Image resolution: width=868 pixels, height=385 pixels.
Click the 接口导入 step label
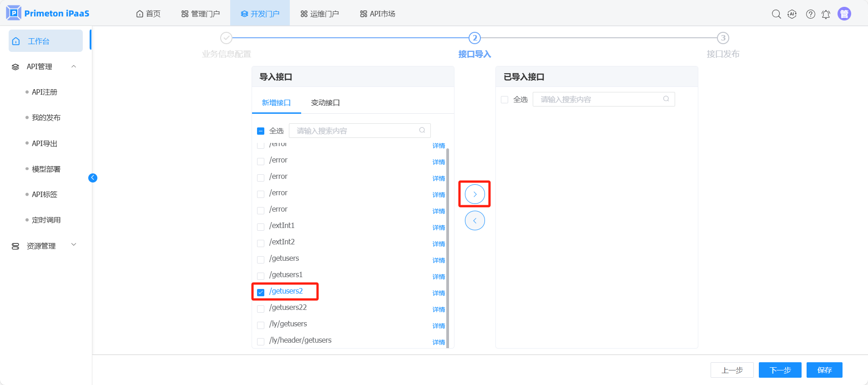point(474,54)
